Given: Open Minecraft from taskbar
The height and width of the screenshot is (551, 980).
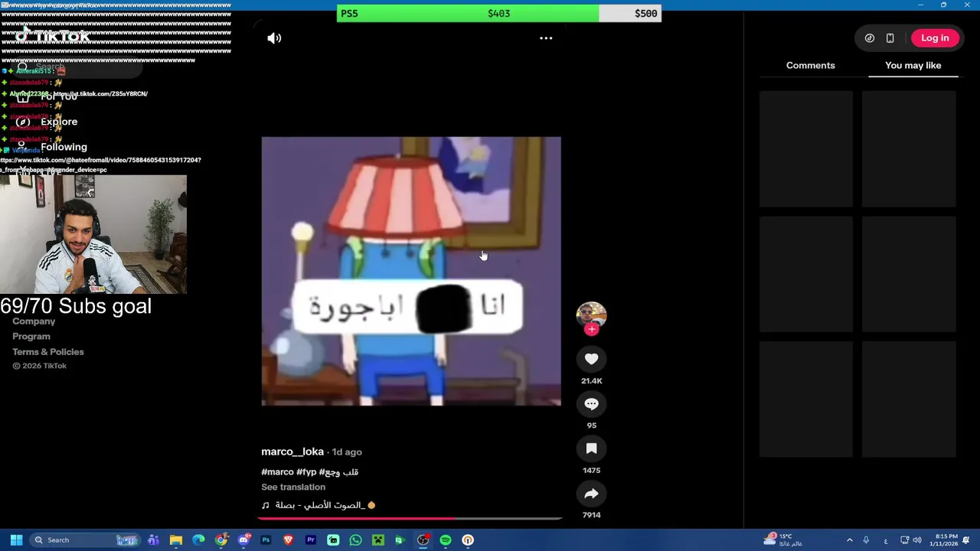Looking at the screenshot, I should pos(377,540).
